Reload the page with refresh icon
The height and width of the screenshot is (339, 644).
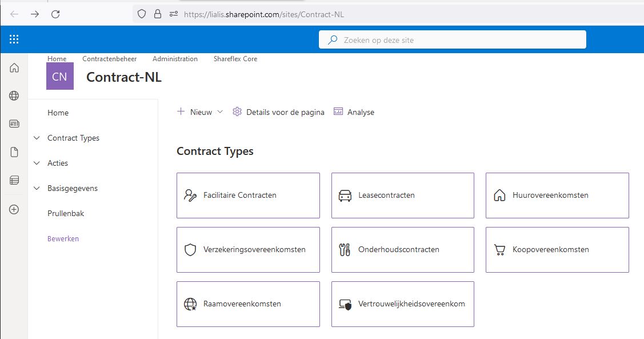[55, 14]
